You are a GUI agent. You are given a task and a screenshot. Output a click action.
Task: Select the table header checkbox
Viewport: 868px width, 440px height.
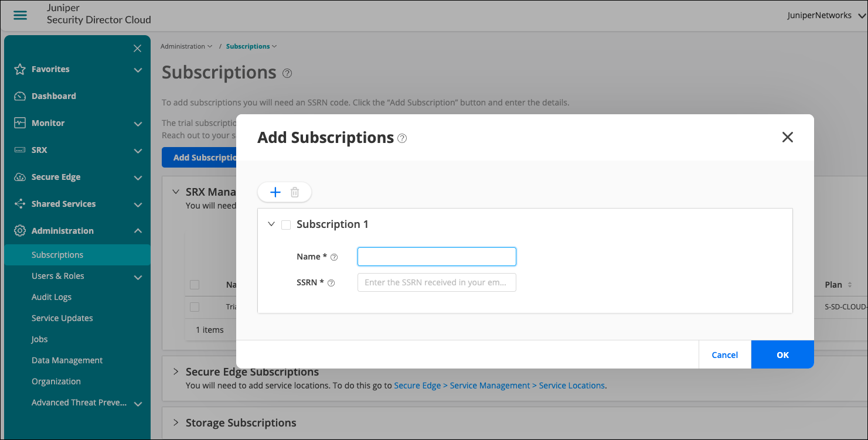click(195, 285)
